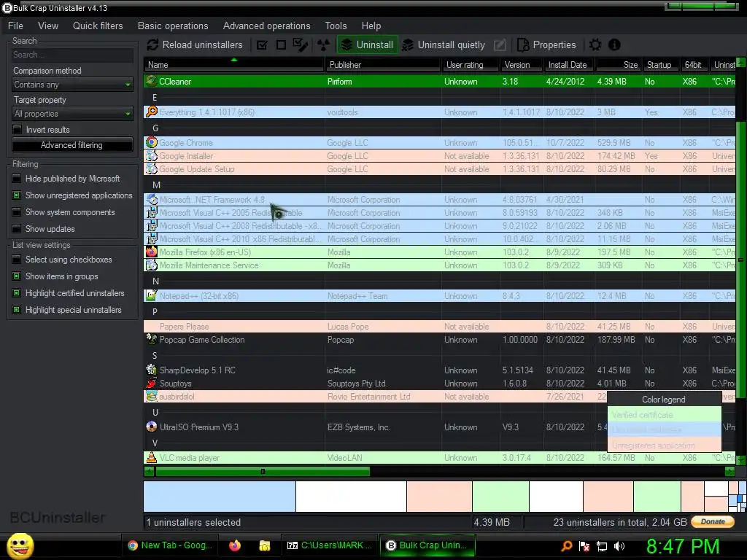The image size is (747, 560).
Task: Open the Target property All properties dropdown
Action: (72, 113)
